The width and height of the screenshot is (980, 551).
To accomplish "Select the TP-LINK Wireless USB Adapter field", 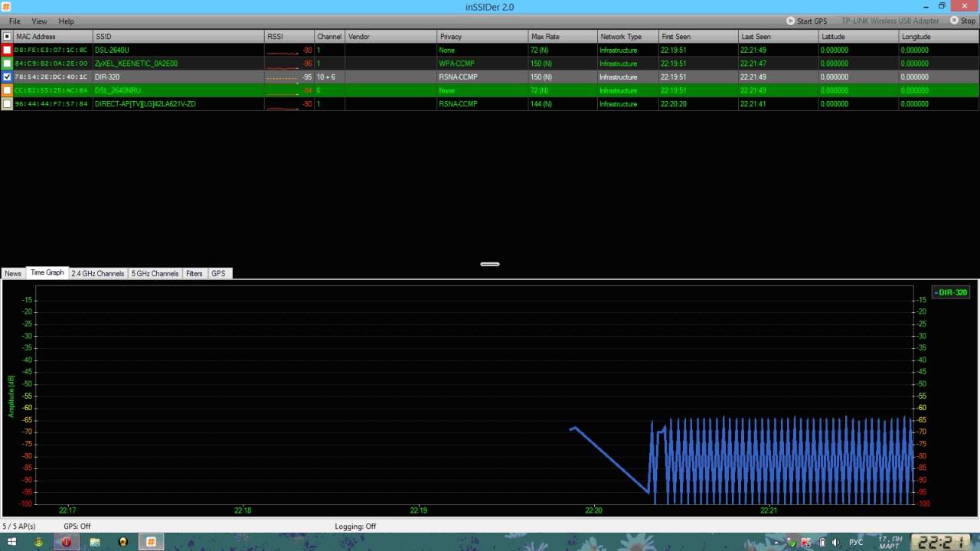I will pos(890,21).
